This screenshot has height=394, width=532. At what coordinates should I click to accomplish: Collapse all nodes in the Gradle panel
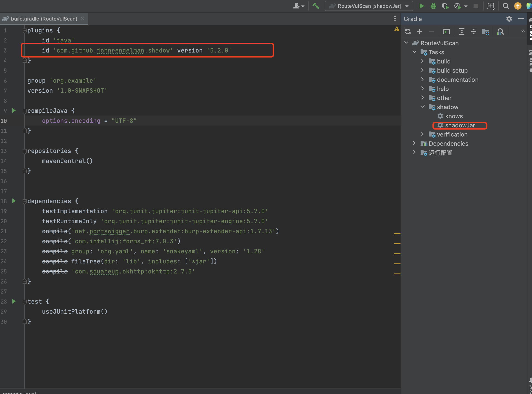[x=473, y=32]
